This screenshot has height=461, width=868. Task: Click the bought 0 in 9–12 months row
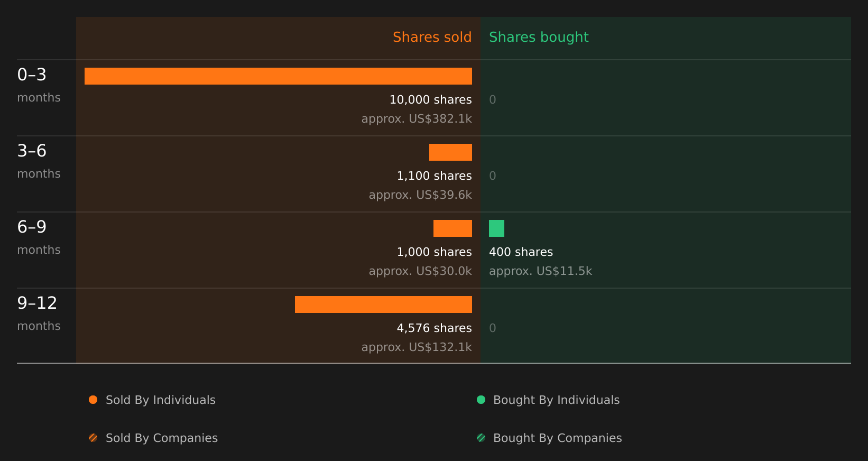tap(493, 328)
